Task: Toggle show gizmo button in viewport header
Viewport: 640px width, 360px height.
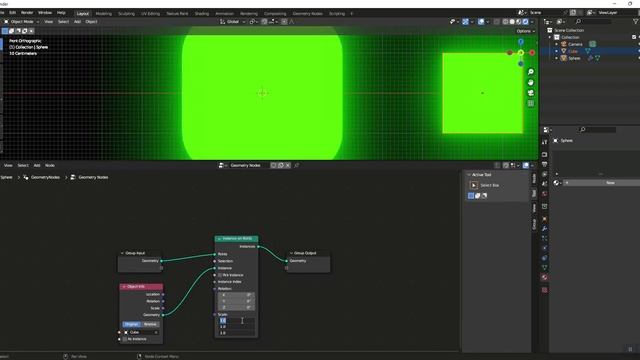Action: [x=465, y=22]
